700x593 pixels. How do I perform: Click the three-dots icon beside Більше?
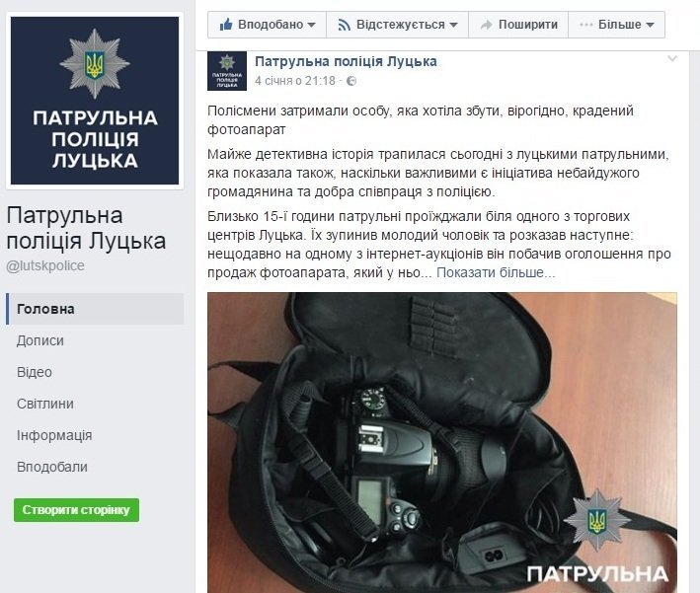(586, 25)
